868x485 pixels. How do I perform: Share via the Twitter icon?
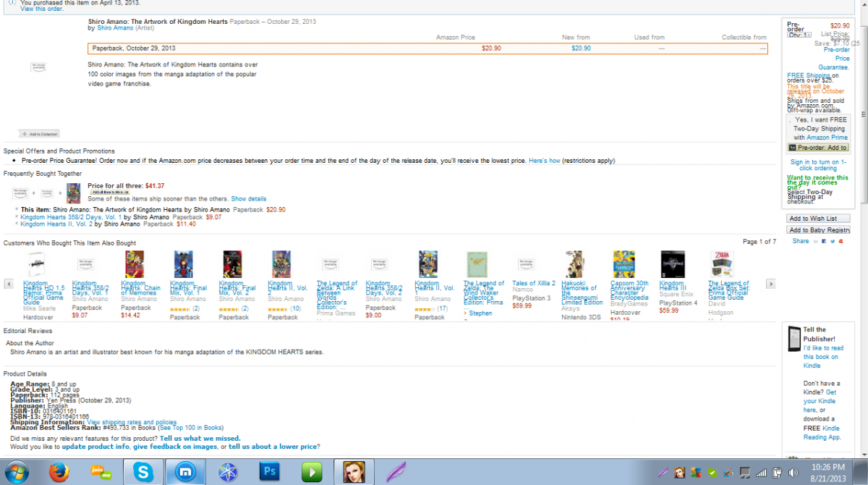tap(832, 241)
